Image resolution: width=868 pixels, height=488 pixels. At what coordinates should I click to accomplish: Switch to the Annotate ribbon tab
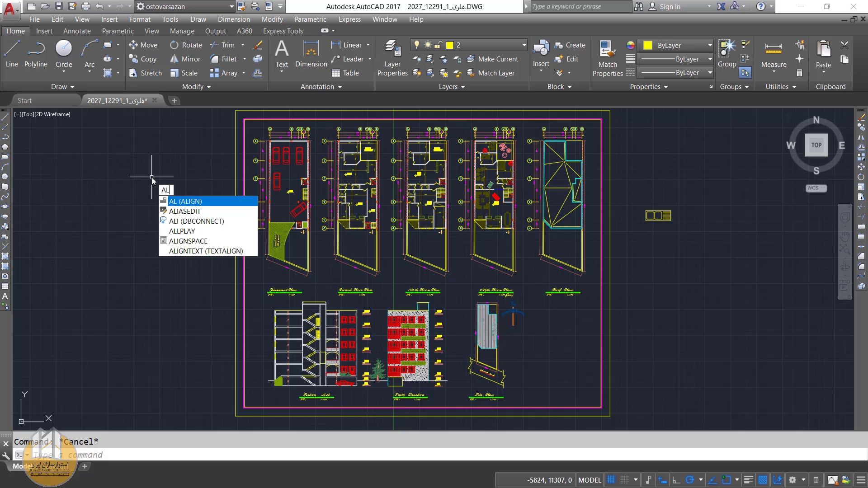77,31
